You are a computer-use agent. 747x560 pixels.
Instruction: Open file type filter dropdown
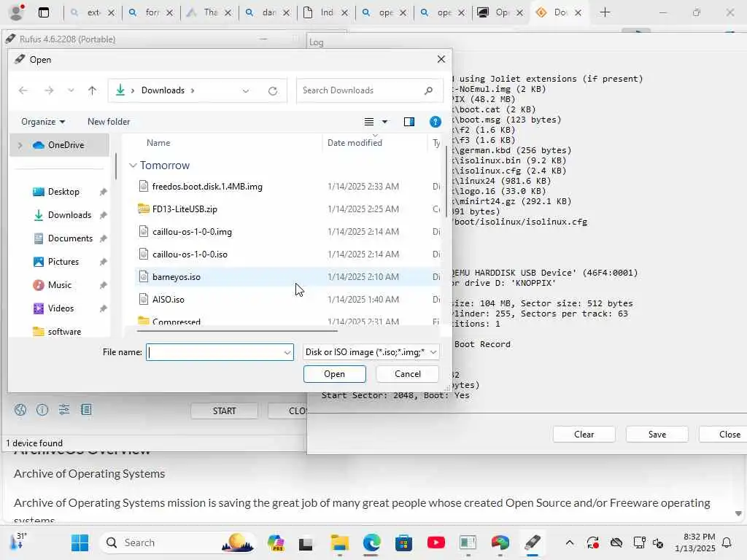[x=433, y=352]
